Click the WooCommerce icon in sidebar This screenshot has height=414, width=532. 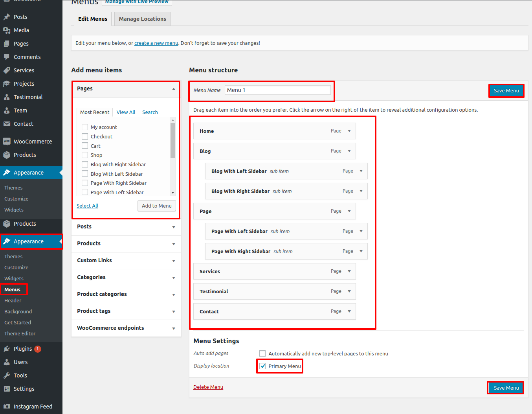pos(7,142)
